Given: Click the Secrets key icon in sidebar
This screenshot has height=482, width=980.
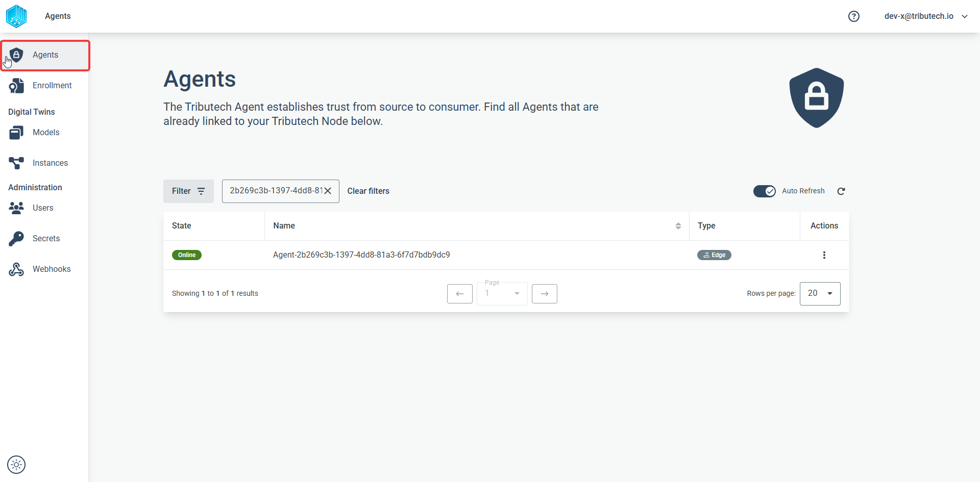Looking at the screenshot, I should click(16, 239).
